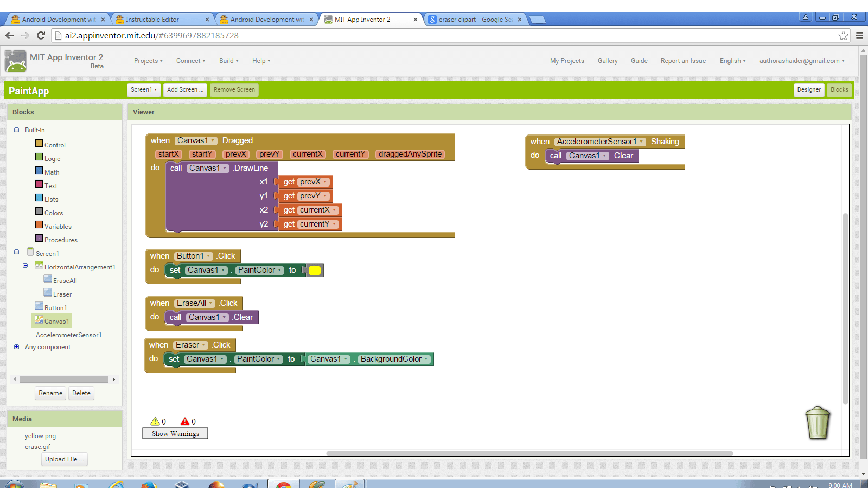
Task: Bookmark page with the star icon
Action: pyautogui.click(x=843, y=35)
